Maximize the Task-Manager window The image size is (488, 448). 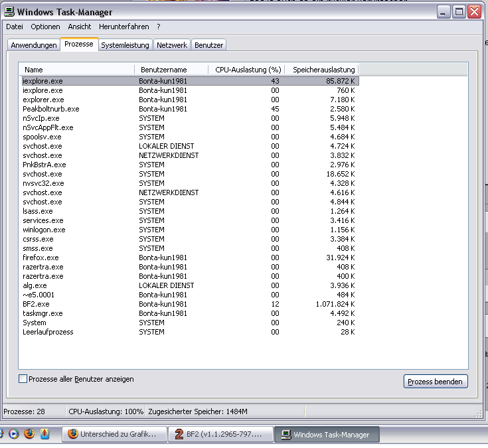tap(459, 12)
